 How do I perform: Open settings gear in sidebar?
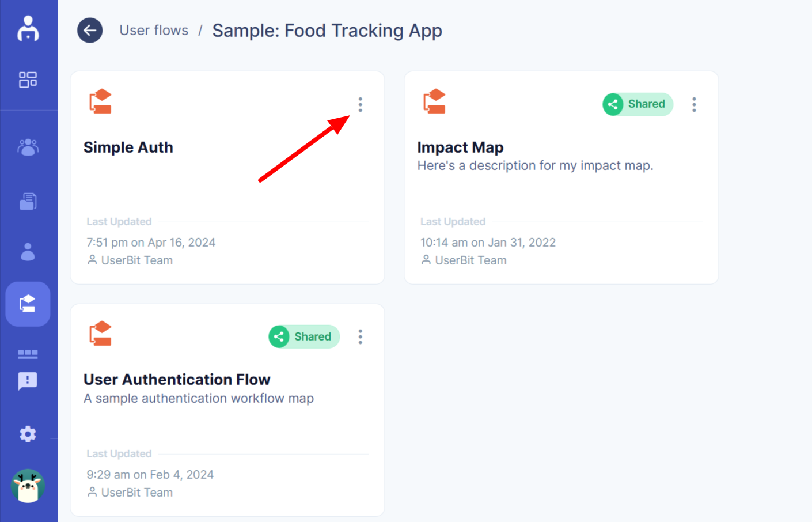(x=28, y=434)
